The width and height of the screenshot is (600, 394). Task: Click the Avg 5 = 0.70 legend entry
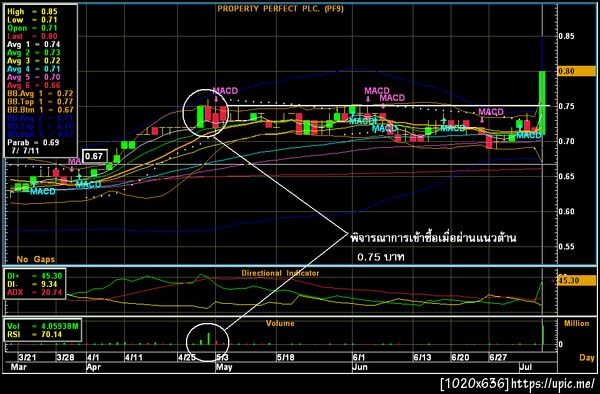(34, 77)
